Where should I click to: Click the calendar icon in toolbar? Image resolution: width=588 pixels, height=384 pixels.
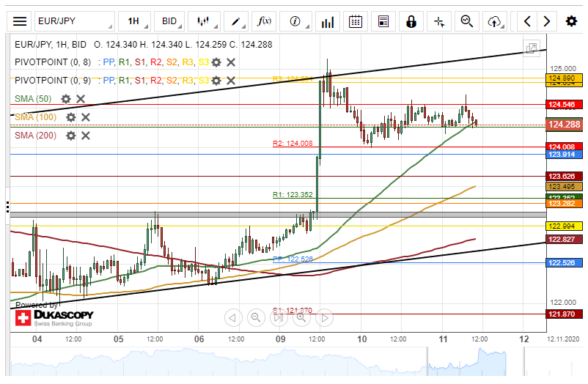[x=355, y=21]
